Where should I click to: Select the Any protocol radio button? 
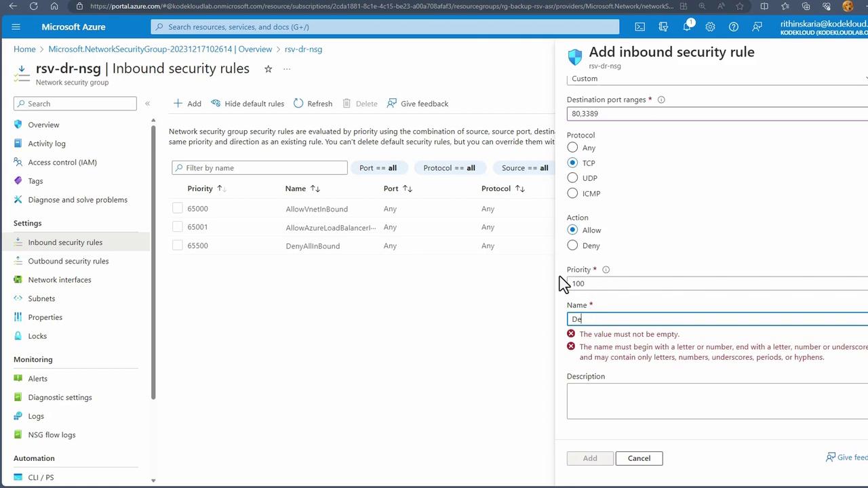click(573, 148)
